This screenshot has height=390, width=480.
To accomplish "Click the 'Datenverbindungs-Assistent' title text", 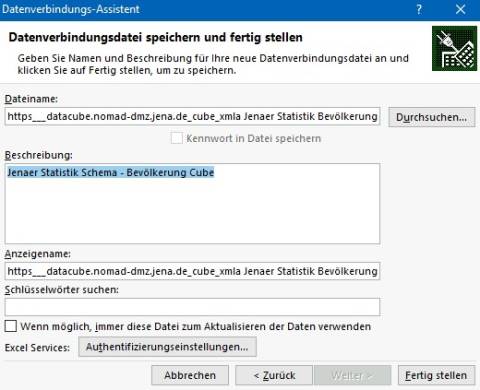I will point(71,9).
